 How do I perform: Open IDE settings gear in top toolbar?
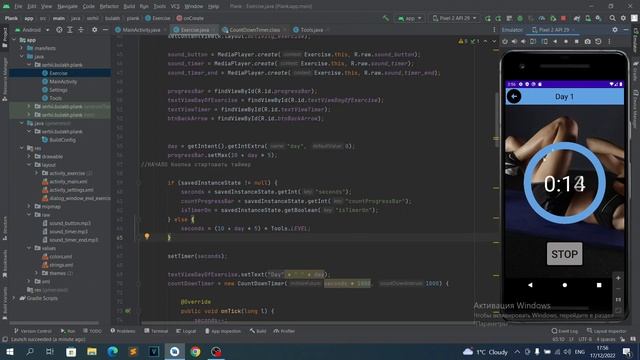tap(623, 18)
